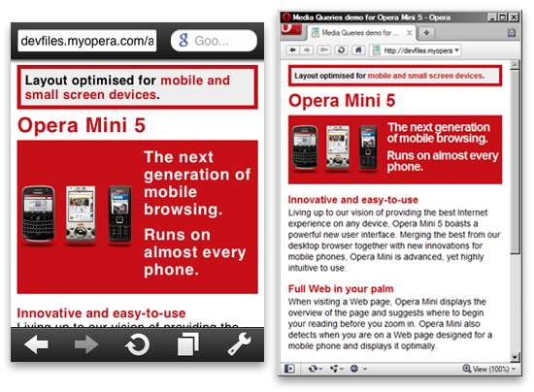Open the Opera Mini wrench settings icon
The height and width of the screenshot is (392, 534).
tap(239, 344)
